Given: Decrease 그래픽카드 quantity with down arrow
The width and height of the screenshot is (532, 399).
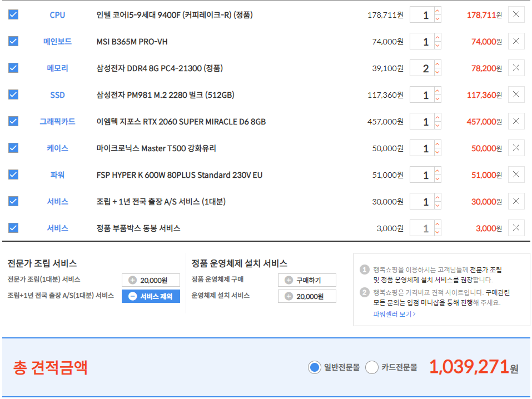Looking at the screenshot, I should 437,126.
